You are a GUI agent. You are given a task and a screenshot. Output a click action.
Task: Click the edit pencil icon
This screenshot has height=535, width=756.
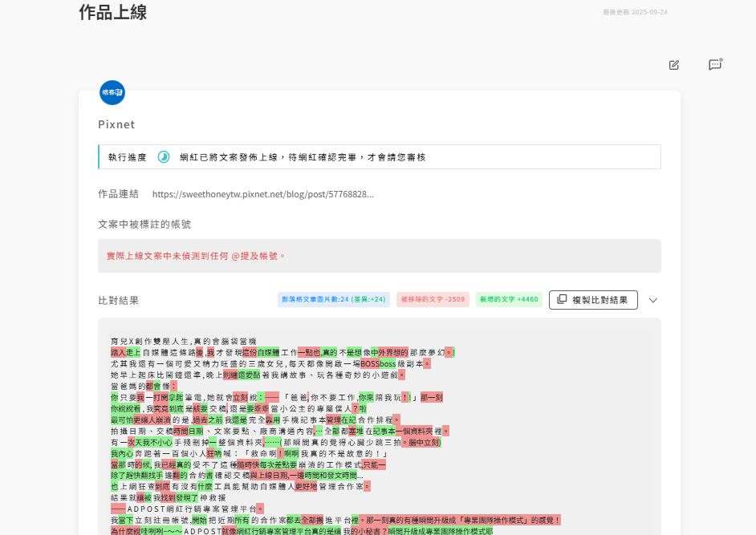tap(673, 65)
